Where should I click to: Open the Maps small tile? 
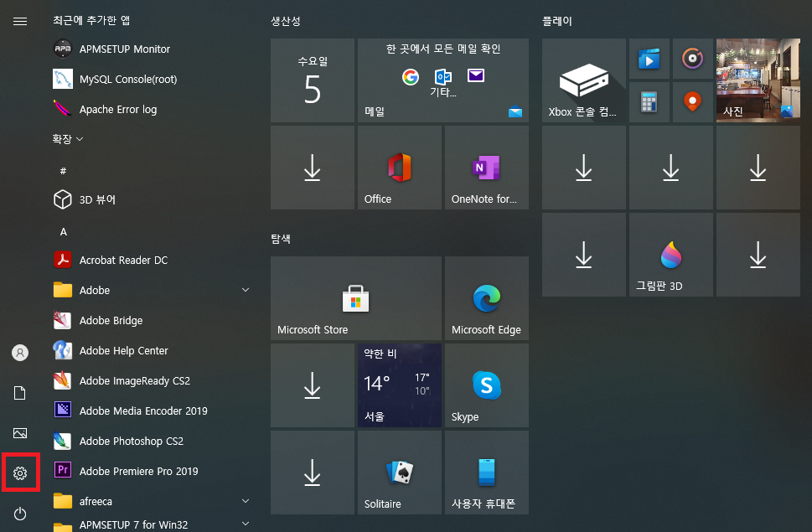692,102
